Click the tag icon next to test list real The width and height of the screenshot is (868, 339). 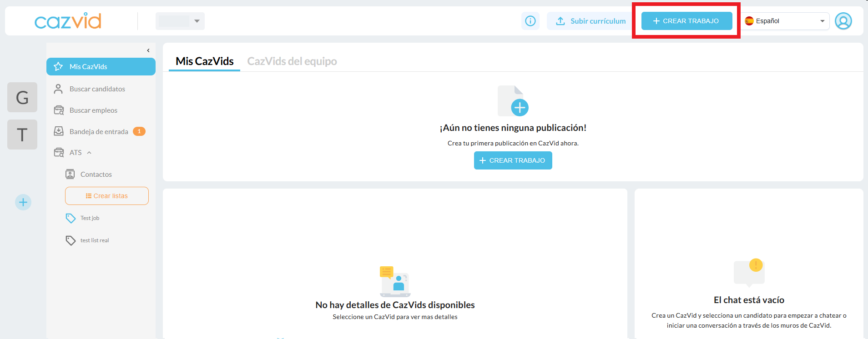71,240
